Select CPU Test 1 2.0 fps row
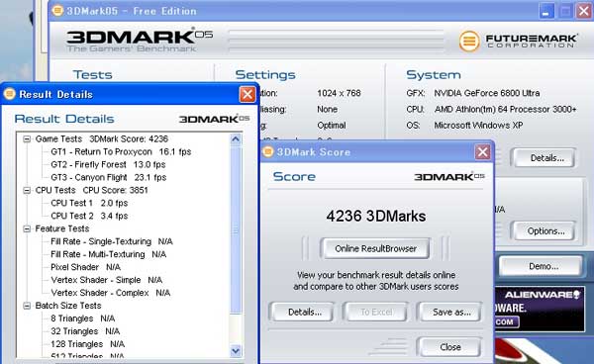This screenshot has width=594, height=364. (89, 203)
